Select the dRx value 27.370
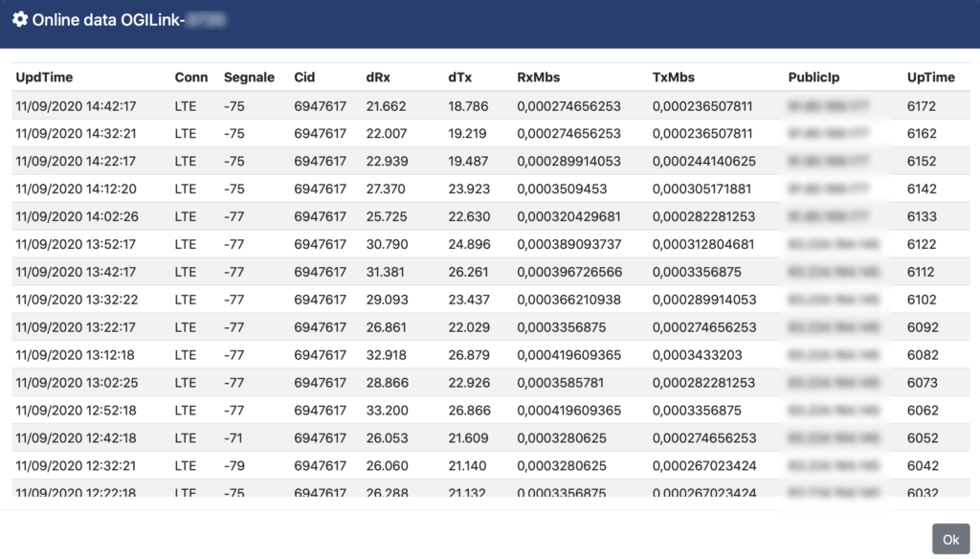Image resolution: width=980 pixels, height=559 pixels. coord(387,189)
